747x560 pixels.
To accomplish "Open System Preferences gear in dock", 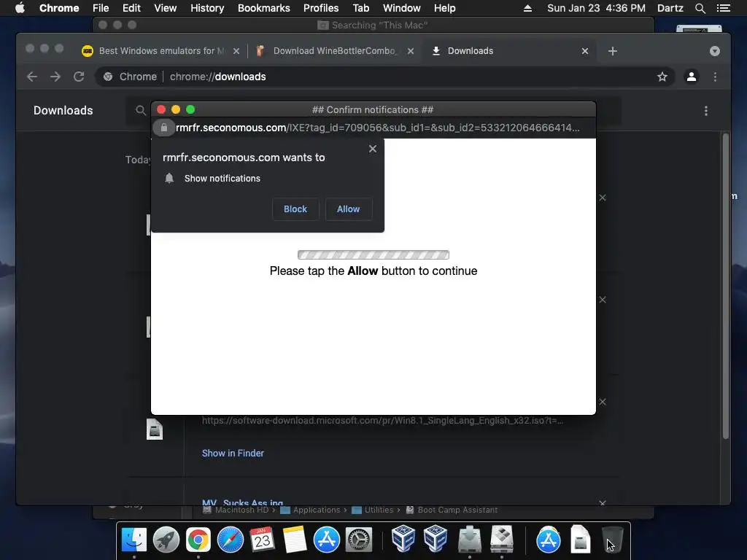I will (358, 540).
